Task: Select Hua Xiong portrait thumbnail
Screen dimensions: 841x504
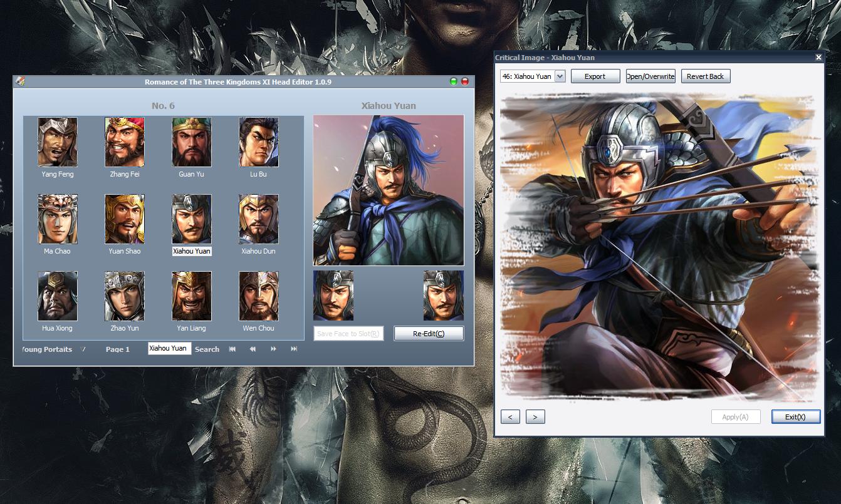Action: pyautogui.click(x=58, y=296)
